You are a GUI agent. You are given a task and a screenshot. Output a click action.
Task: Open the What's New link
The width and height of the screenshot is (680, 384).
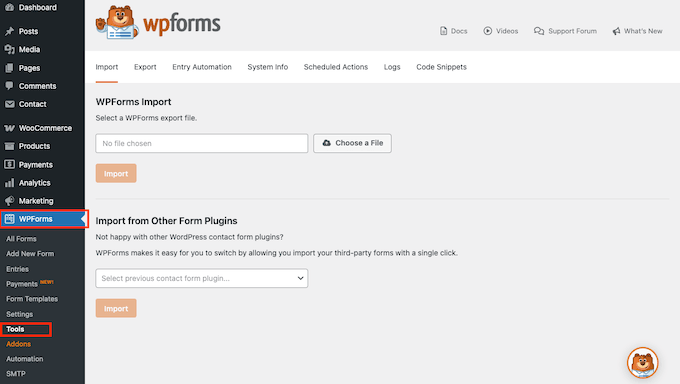(x=638, y=31)
